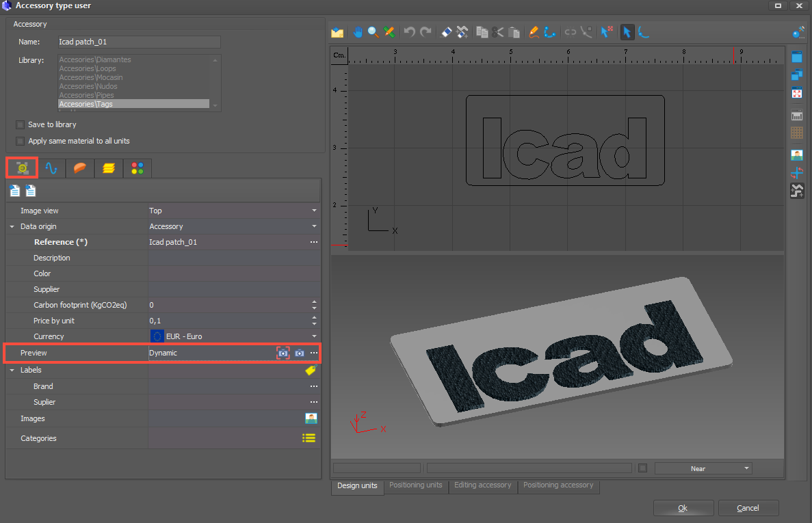This screenshot has width=812, height=523.
Task: Switch to the Positioning units tab
Action: [415, 485]
